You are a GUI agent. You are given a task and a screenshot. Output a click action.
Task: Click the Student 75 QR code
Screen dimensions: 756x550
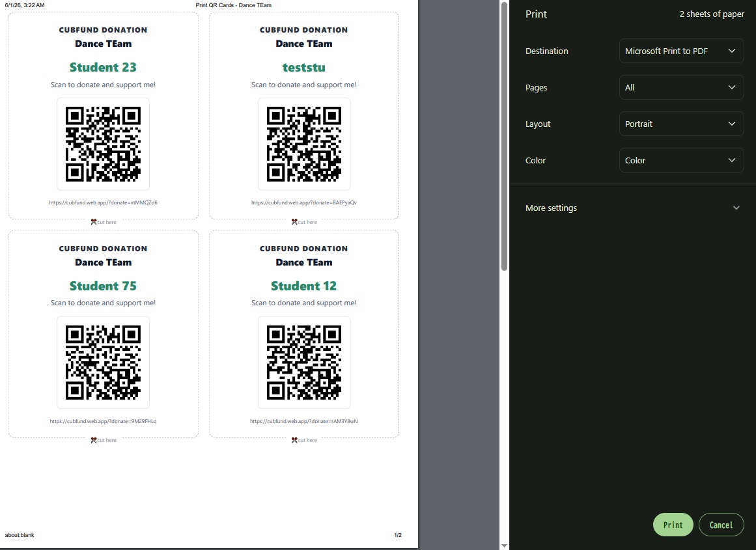103,363
